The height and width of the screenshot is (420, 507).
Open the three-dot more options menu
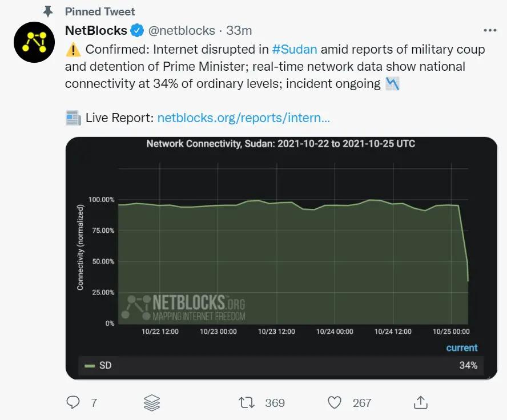click(490, 30)
